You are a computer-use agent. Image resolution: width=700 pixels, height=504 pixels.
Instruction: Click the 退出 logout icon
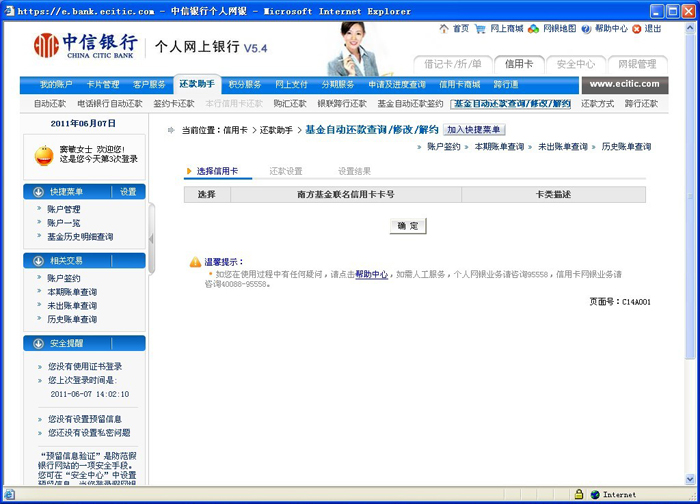638,29
